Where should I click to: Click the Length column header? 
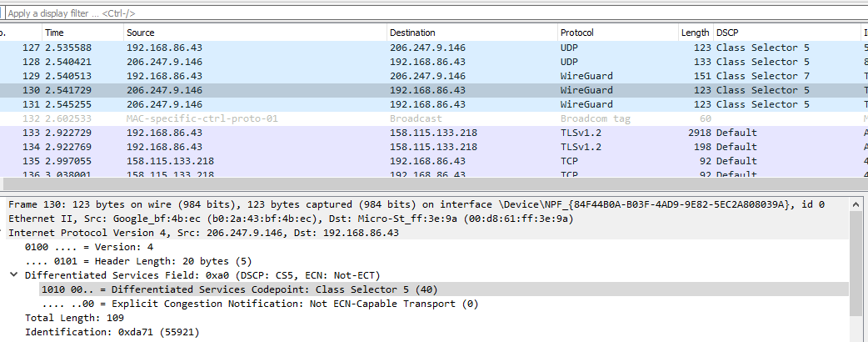coord(695,33)
